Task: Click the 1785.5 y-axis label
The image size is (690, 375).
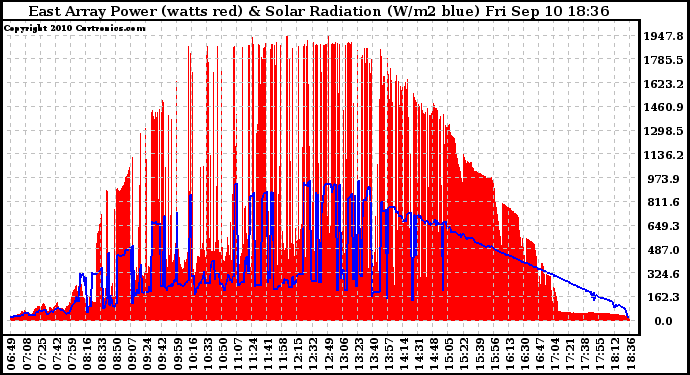Action: [x=664, y=60]
